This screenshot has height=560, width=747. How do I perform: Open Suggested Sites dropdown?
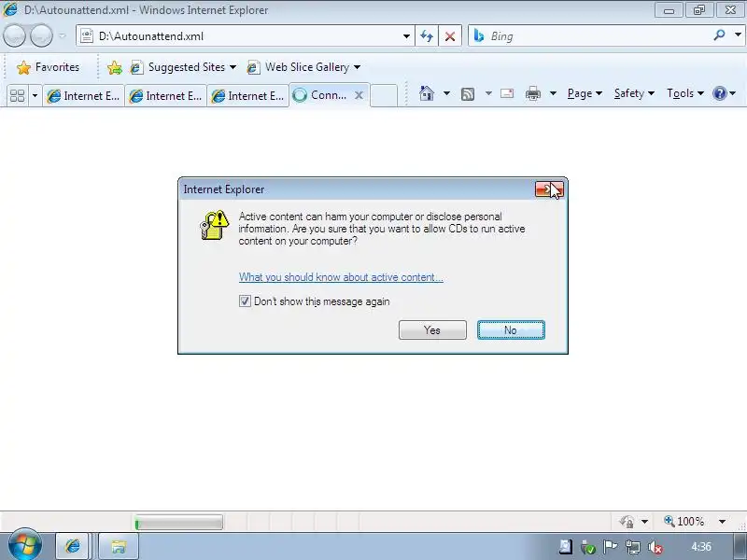[183, 67]
